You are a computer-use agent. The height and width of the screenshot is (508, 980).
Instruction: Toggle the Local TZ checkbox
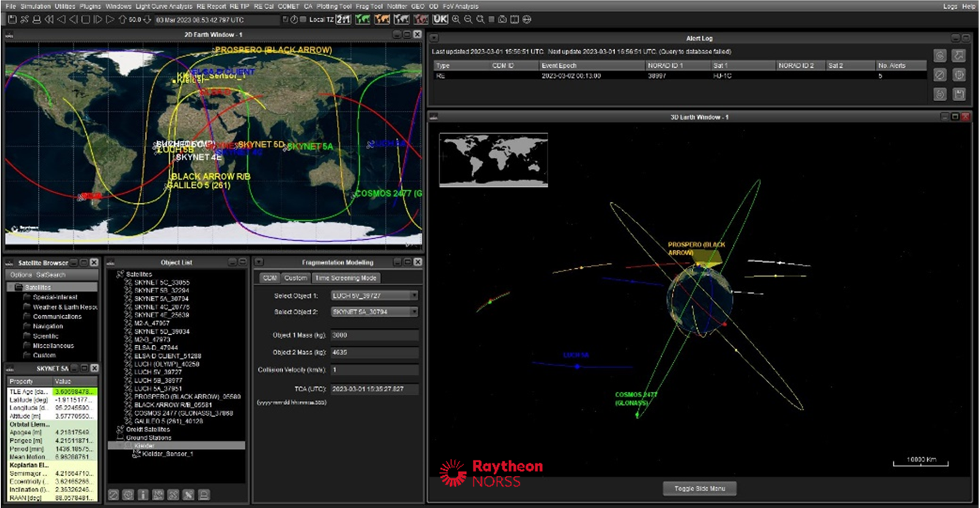click(x=303, y=19)
